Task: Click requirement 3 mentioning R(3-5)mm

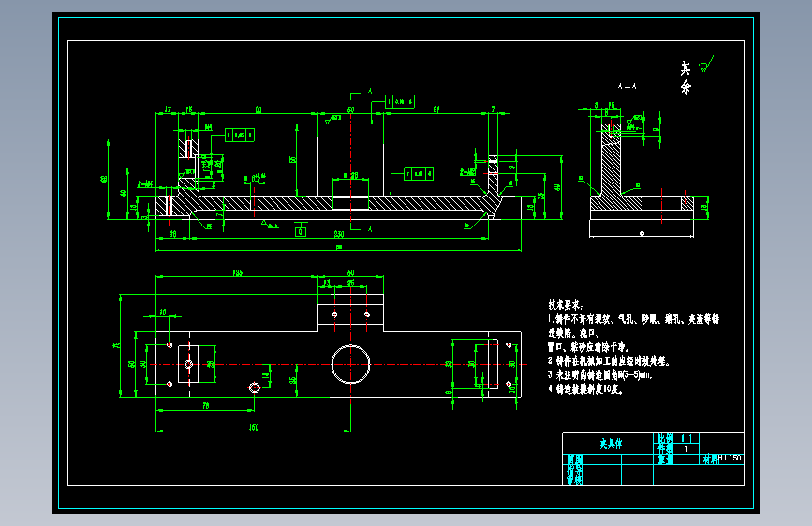Action: point(600,374)
